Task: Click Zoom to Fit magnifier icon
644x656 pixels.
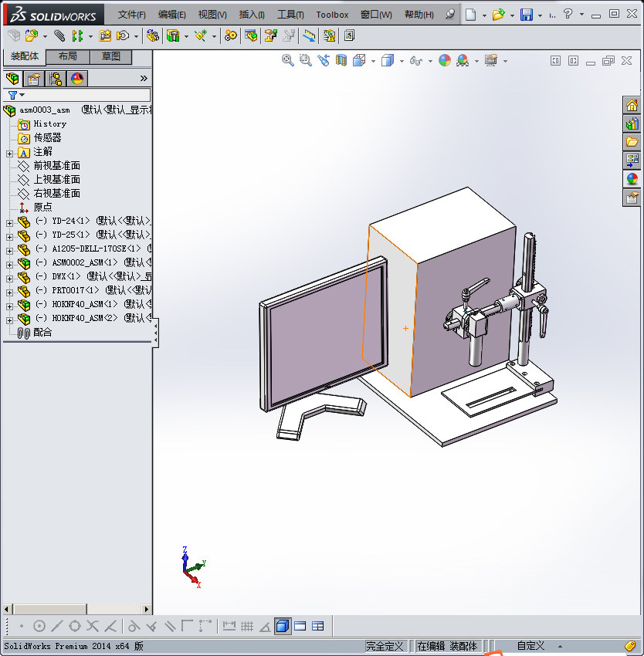Action: click(x=288, y=61)
